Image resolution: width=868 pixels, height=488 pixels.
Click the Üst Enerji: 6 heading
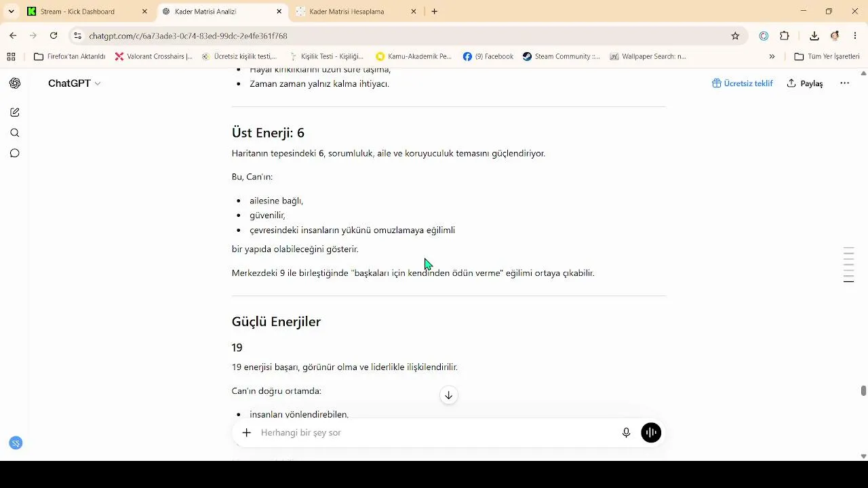[268, 133]
